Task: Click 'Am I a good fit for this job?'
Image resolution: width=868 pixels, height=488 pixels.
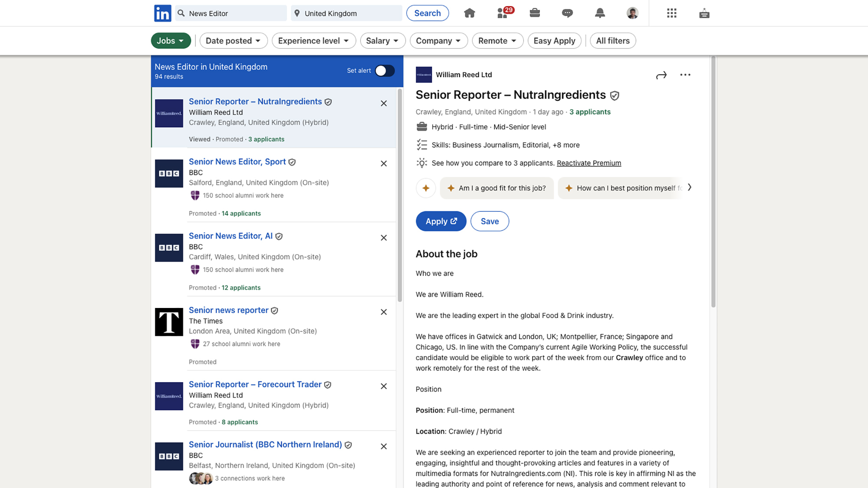Action: 497,188
